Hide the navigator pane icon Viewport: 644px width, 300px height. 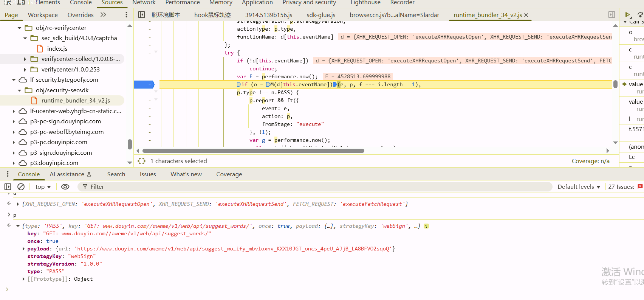[x=142, y=15]
